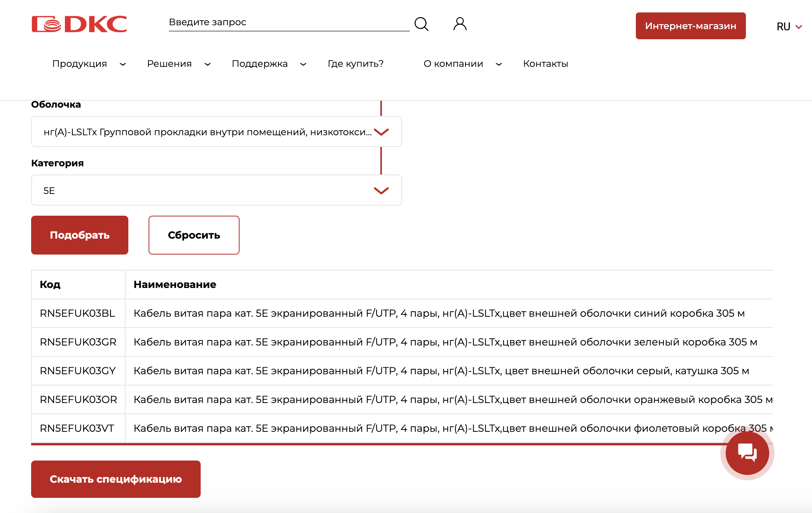812x513 pixels.
Task: Open the user account icon
Action: coord(460,24)
